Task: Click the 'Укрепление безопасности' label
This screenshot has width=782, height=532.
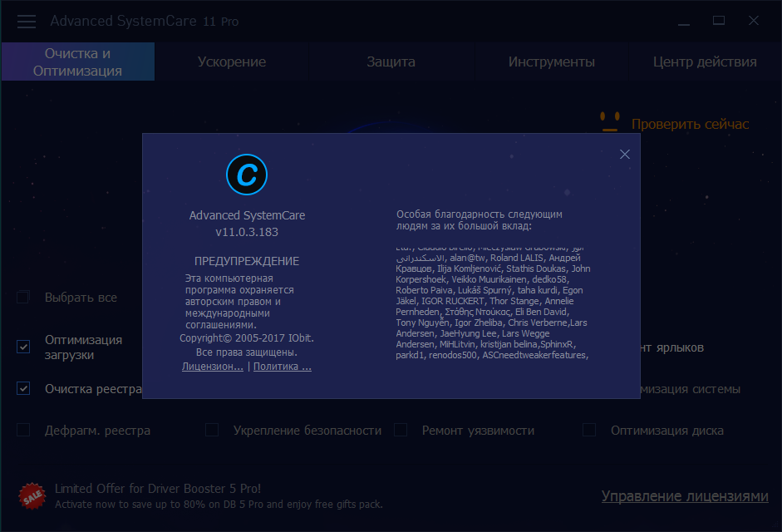Action: 307,431
